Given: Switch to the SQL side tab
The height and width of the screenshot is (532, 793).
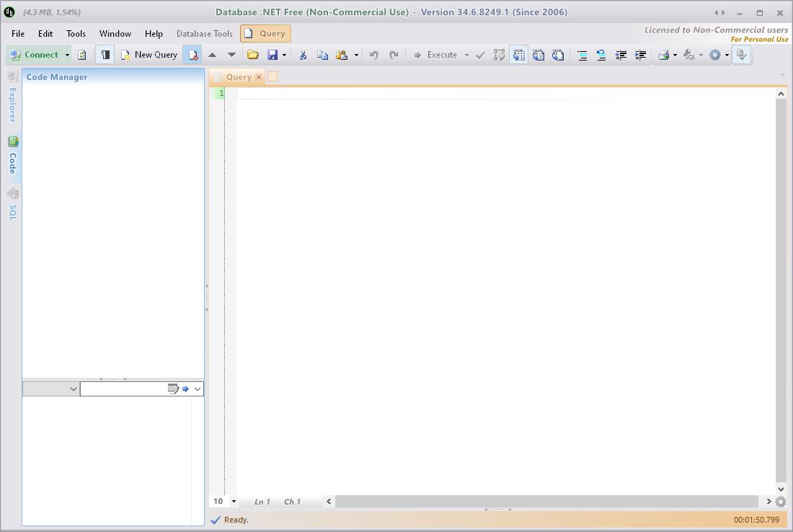Looking at the screenshot, I should 13,204.
